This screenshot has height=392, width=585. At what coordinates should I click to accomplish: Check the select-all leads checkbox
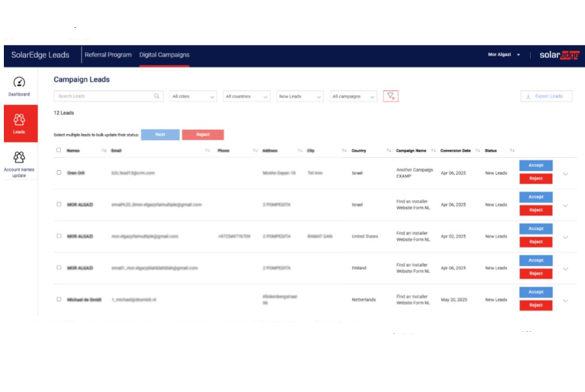pos(57,149)
